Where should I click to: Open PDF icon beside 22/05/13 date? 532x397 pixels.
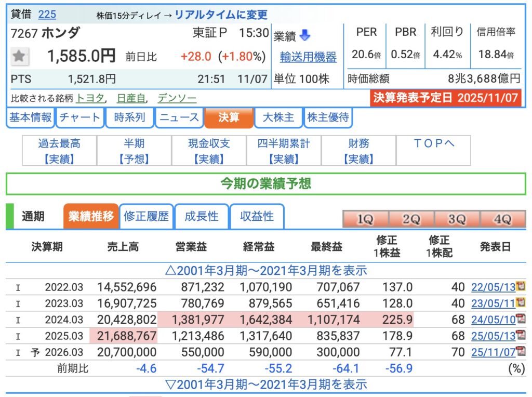tap(520, 286)
